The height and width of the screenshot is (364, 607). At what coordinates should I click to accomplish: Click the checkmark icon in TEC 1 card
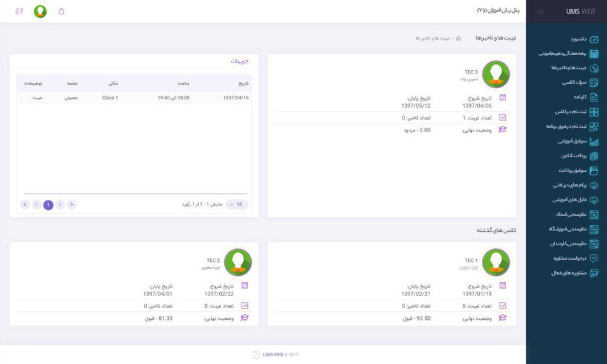coord(502,306)
